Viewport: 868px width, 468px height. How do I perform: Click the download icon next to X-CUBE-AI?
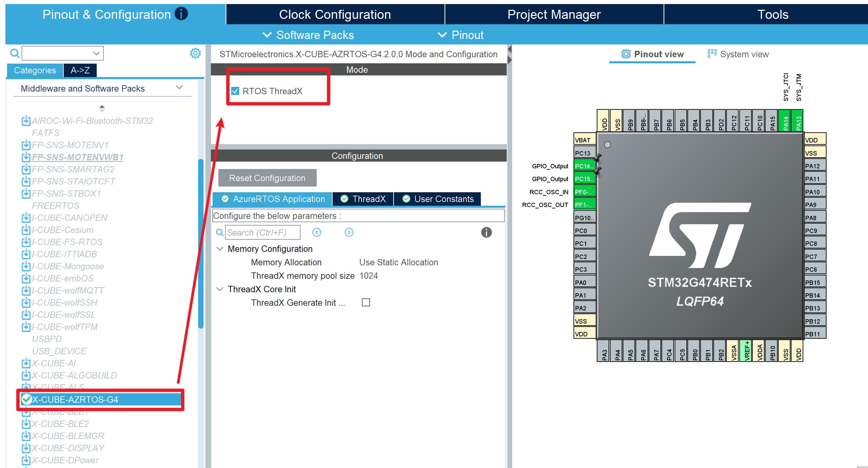coord(26,363)
